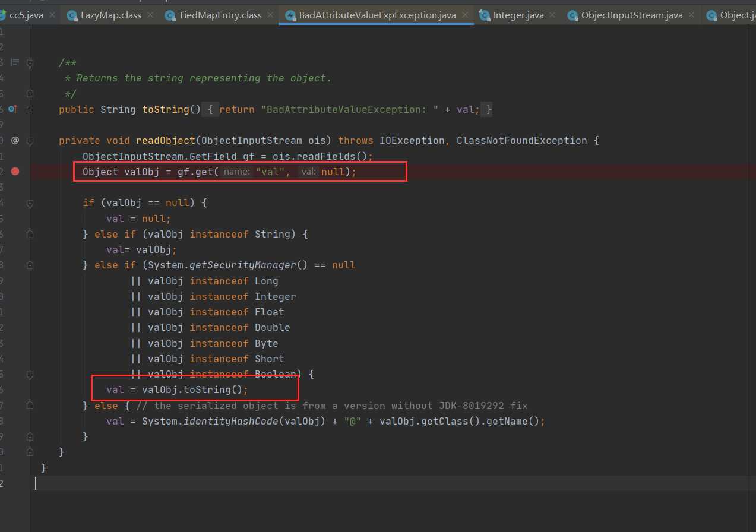The height and width of the screenshot is (532, 756).
Task: Click the doc-comment rendering icon in the gutter
Action: [x=15, y=62]
